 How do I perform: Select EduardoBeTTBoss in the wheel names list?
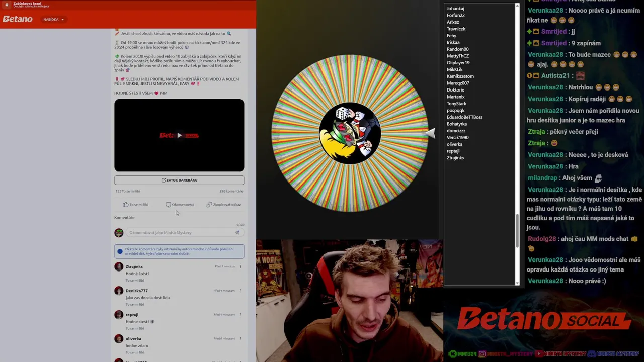(x=465, y=117)
